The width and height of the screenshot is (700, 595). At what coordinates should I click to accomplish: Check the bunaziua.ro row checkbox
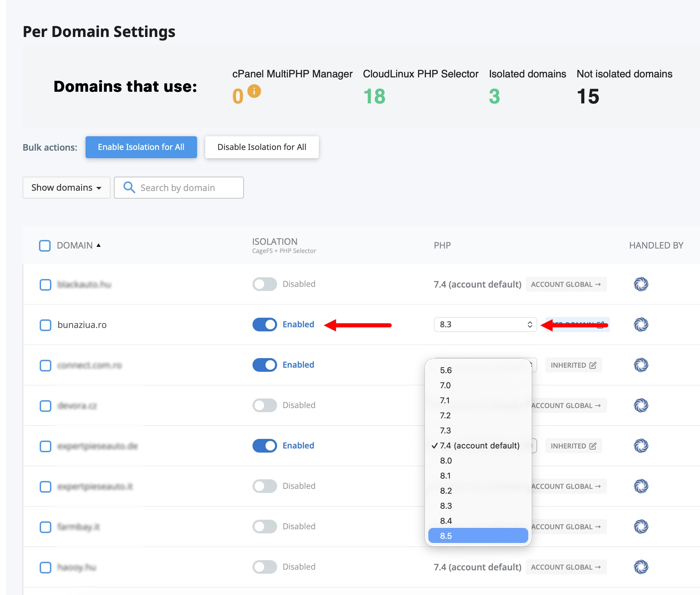(x=46, y=325)
